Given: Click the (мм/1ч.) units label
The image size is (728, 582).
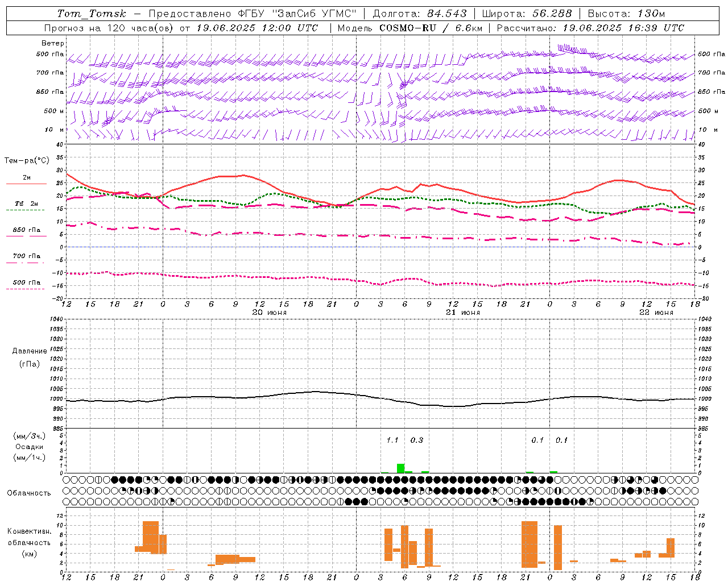Looking at the screenshot, I should (x=30, y=458).
